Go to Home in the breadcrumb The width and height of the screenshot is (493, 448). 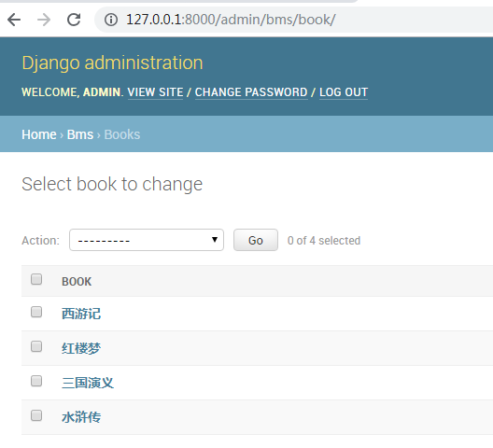(x=39, y=134)
